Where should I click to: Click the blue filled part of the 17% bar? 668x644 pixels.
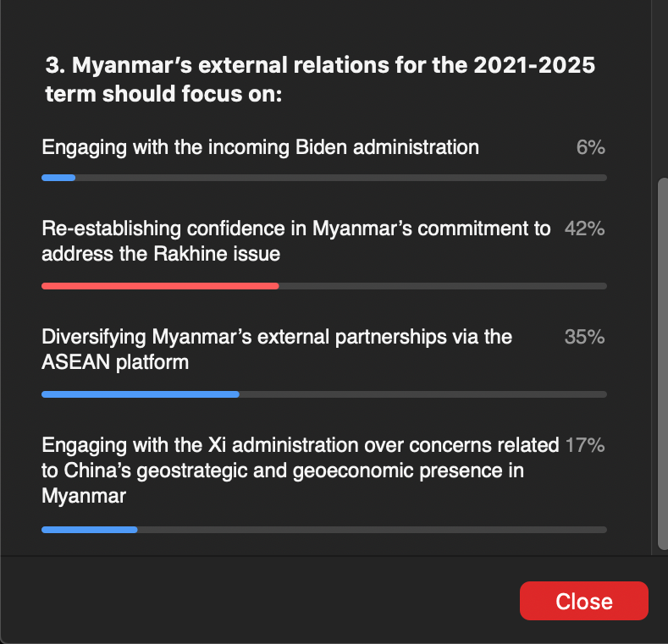click(x=89, y=530)
